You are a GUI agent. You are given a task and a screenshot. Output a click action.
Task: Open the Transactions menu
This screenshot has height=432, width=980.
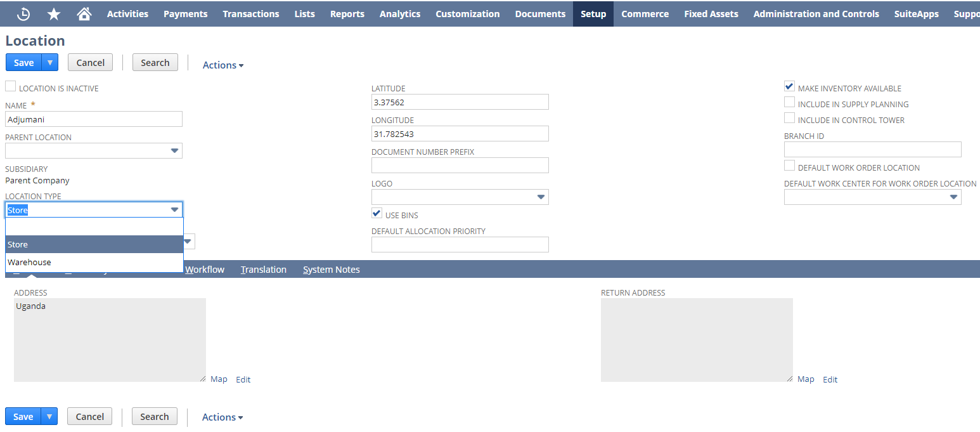(250, 13)
